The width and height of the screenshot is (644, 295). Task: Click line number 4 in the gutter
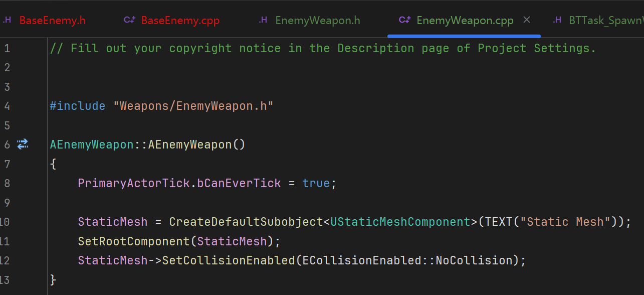7,106
